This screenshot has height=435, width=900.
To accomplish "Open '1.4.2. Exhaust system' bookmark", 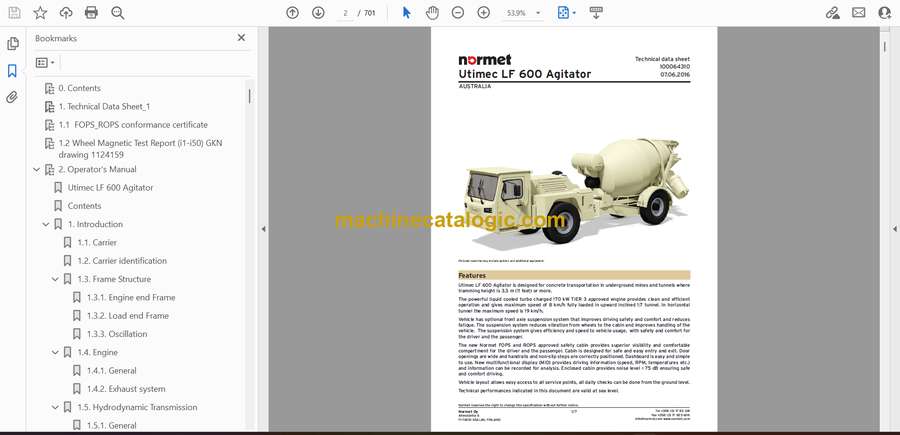I will tap(126, 389).
